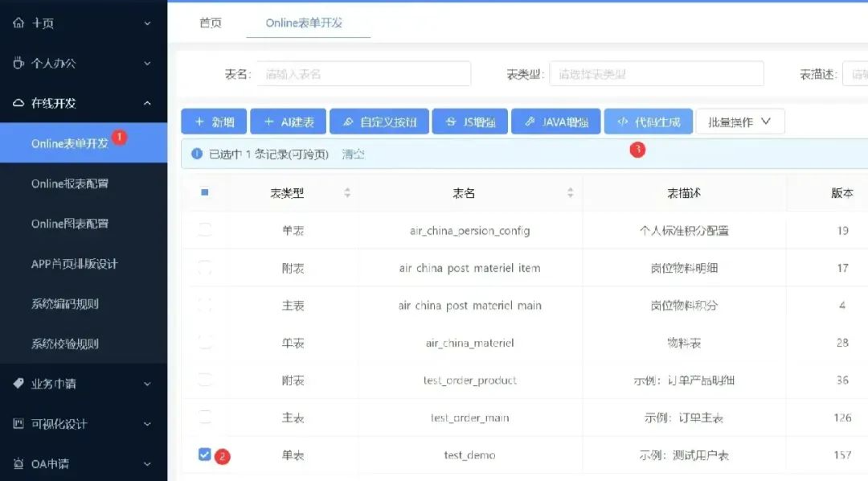The image size is (868, 481).
Task: Toggle the select-all header checkbox
Action: [x=204, y=193]
